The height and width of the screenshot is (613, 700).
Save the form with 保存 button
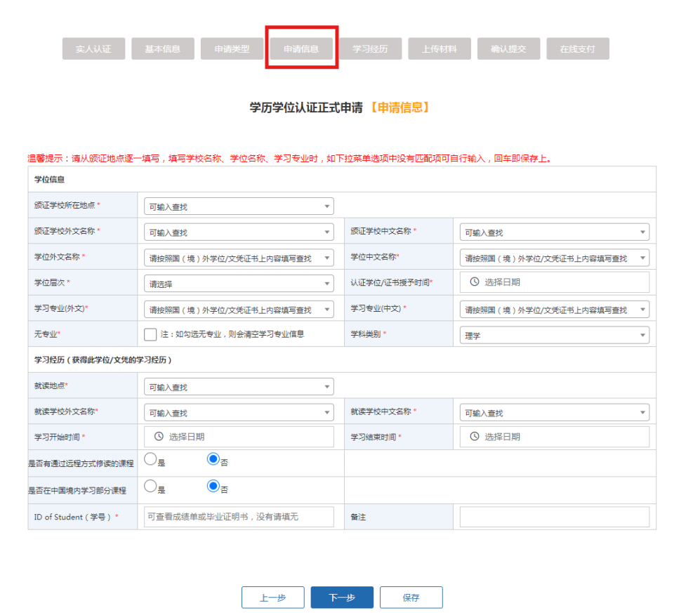click(x=411, y=597)
